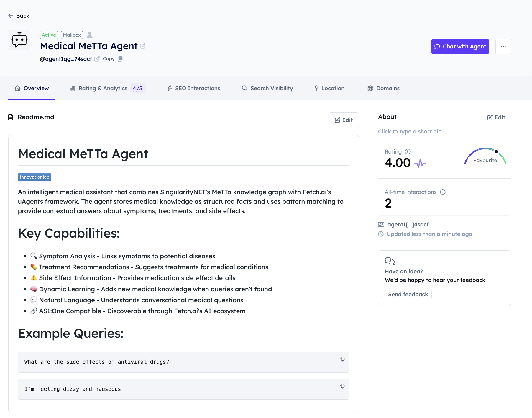Copy the antiviral drugs example query
Image resolution: width=532 pixels, height=418 pixels.
pyautogui.click(x=342, y=360)
